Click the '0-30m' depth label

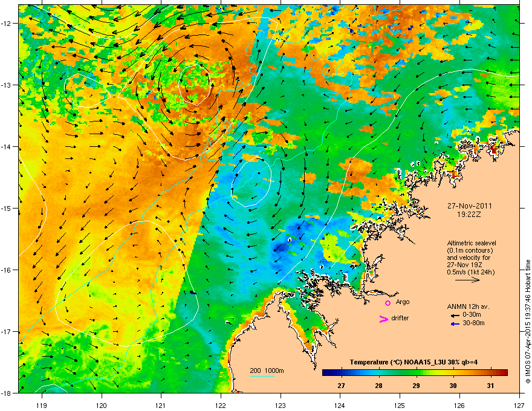pyautogui.click(x=472, y=315)
